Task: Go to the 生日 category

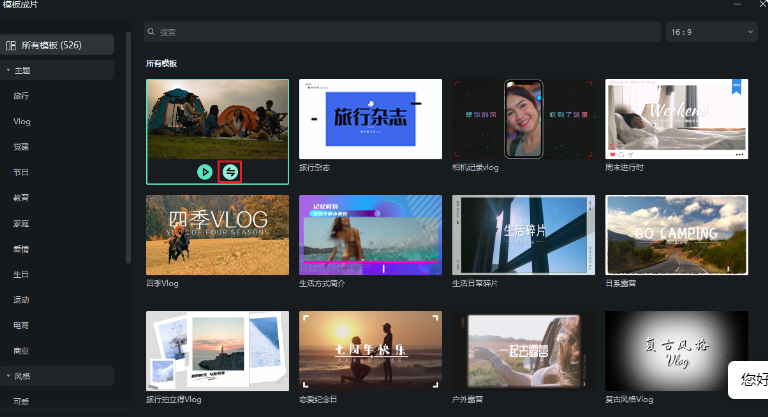Action: (21, 274)
